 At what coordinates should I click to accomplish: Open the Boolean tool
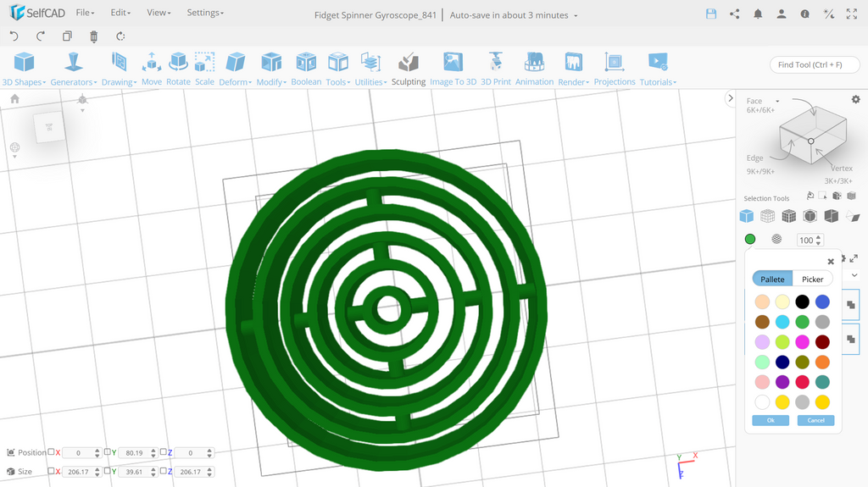(x=306, y=69)
